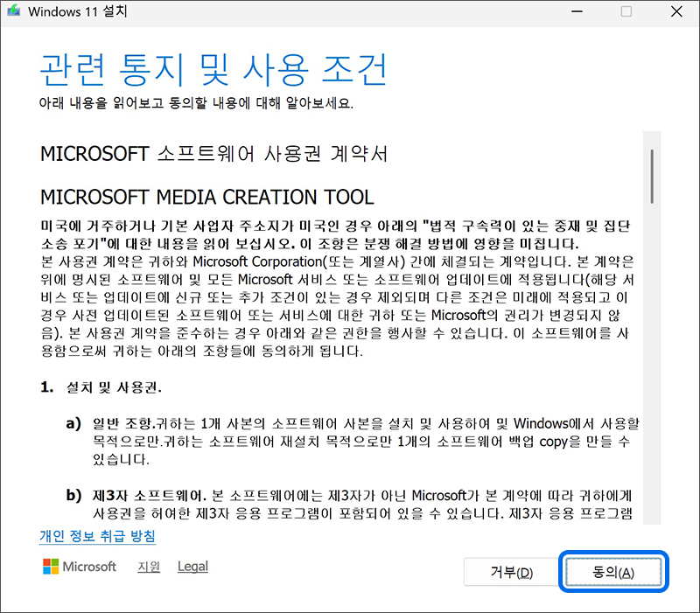Click the Microsoft wordmark beside the logo
Viewport: 700px width, 613px height.
coord(90,567)
